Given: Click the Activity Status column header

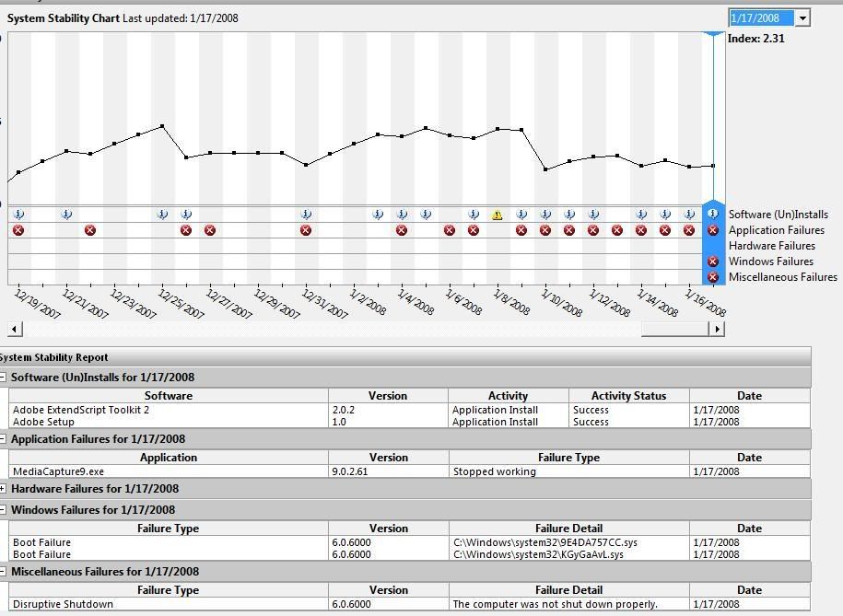Looking at the screenshot, I should [x=628, y=396].
